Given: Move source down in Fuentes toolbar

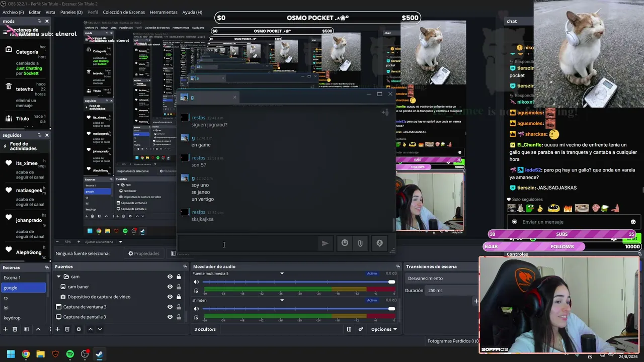Looking at the screenshot, I should (100, 329).
